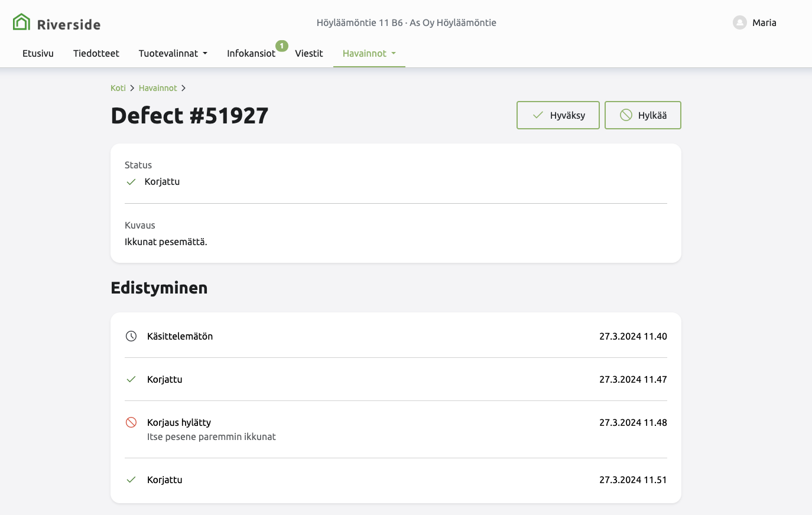Click the chevron after Havainnot breadcrumb
The width and height of the screenshot is (812, 515).
pos(184,88)
